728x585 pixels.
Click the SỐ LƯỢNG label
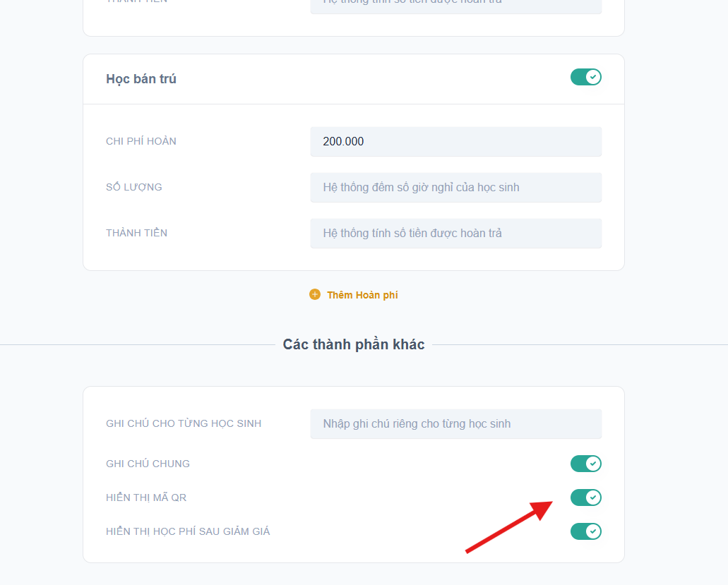134,187
